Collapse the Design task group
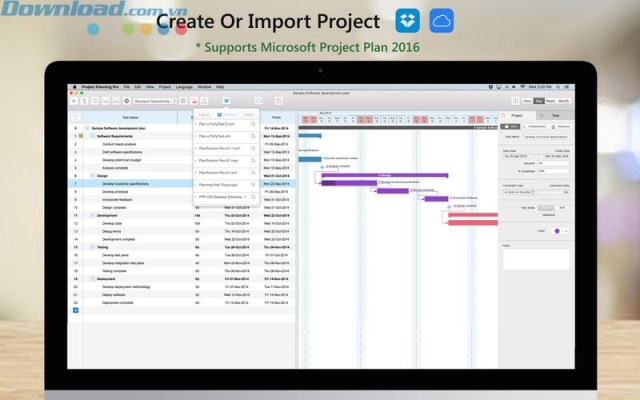The image size is (640, 400). [93, 175]
